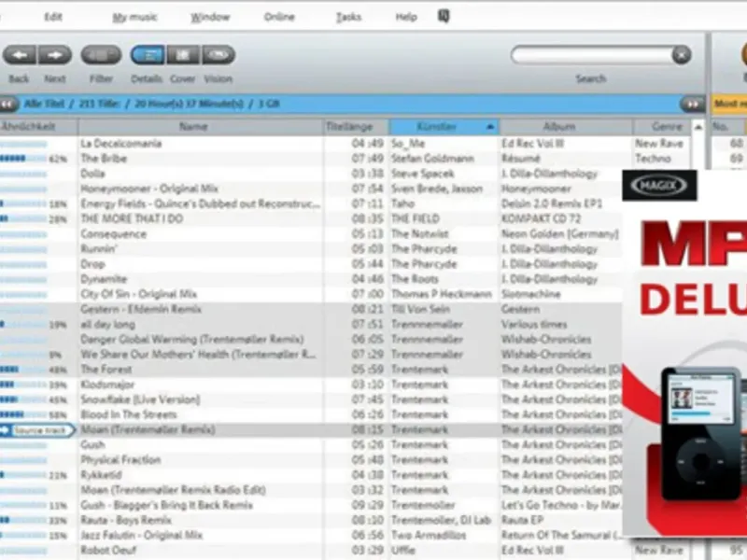This screenshot has width=747, height=560.
Task: Click the help book icon in menu bar
Action: (x=444, y=17)
